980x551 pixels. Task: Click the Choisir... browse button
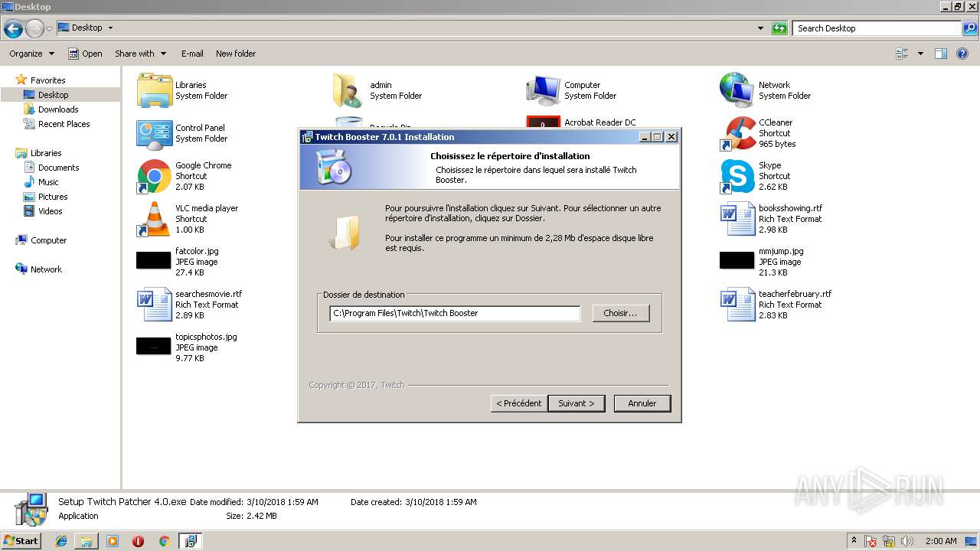621,313
